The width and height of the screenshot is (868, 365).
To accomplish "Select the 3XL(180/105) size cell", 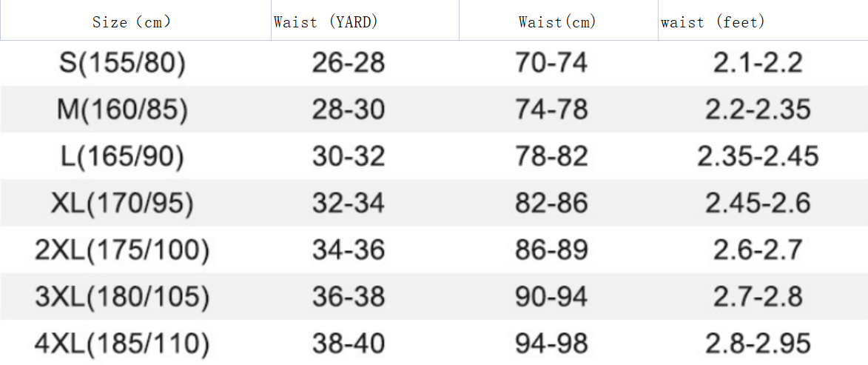I will [122, 297].
